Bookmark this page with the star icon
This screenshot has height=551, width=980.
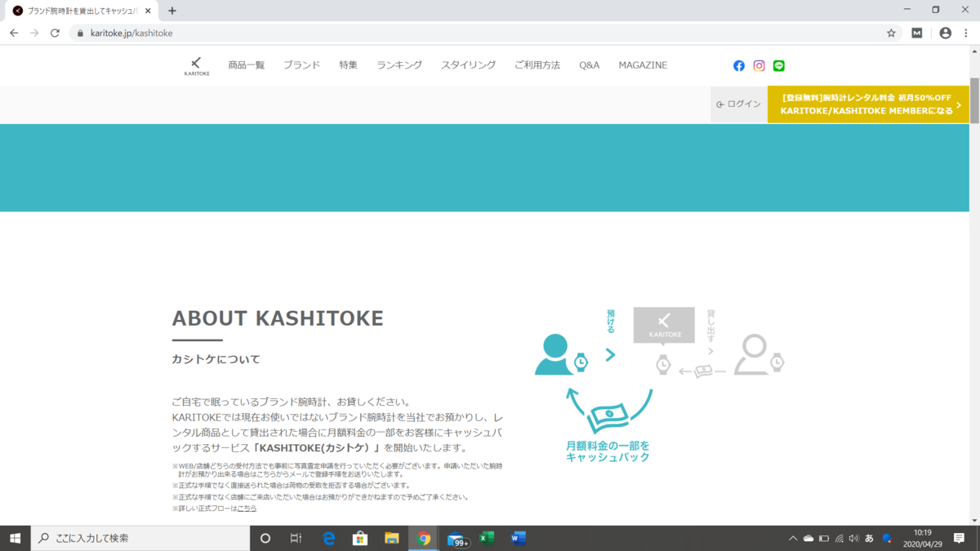coord(891,33)
